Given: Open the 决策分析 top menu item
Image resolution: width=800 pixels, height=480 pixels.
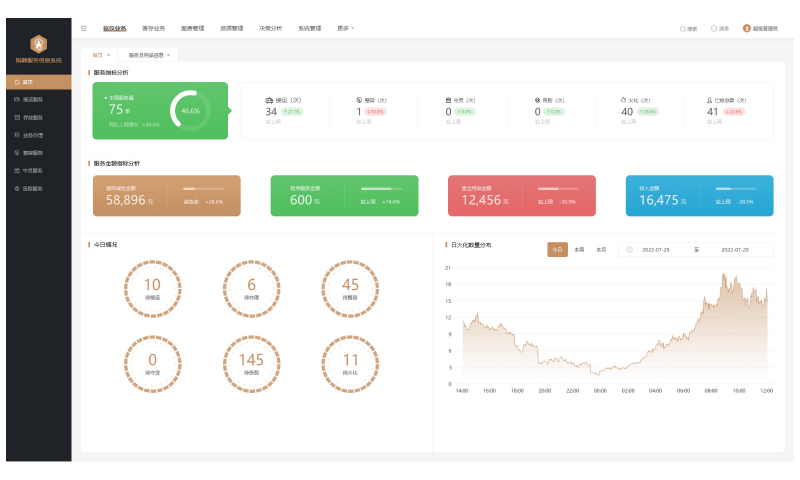Looking at the screenshot, I should click(x=271, y=29).
